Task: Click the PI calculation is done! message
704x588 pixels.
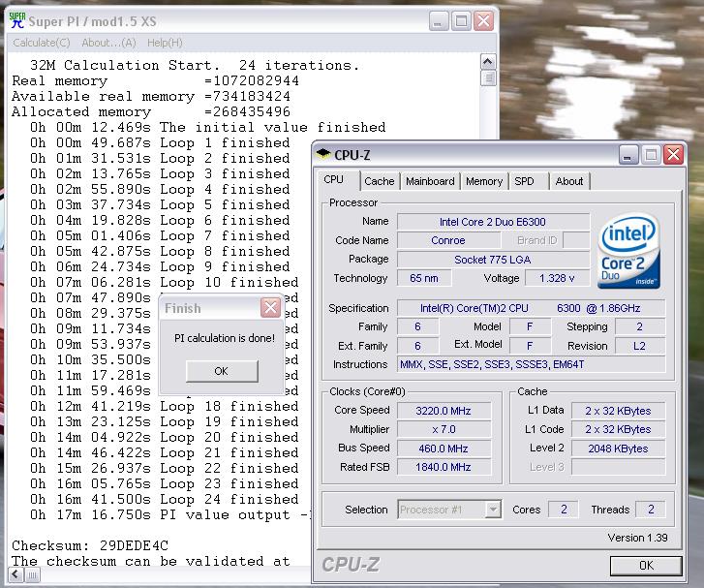Action: click(225, 338)
